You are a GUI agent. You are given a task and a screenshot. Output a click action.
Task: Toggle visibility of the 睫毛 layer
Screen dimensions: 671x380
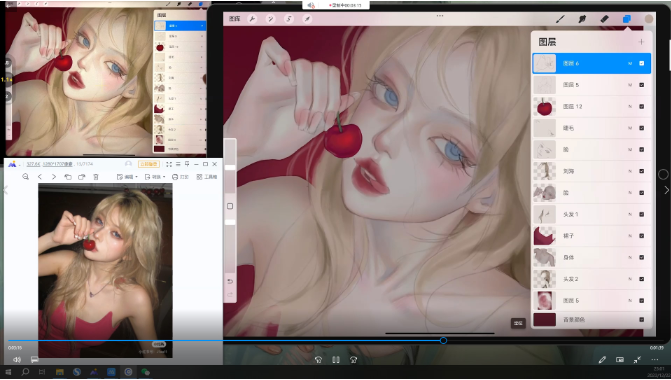tap(641, 128)
